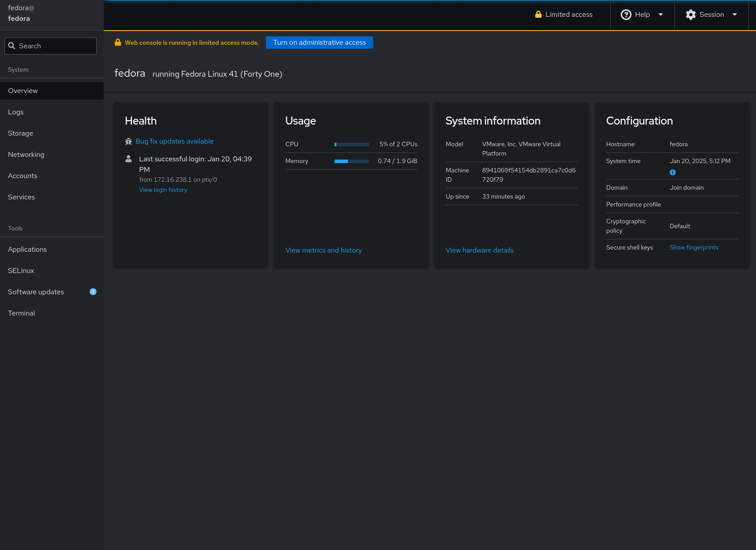Screen dimensions: 756x550
Task: Click the magnifier icon in Search box
Action: click(12, 46)
